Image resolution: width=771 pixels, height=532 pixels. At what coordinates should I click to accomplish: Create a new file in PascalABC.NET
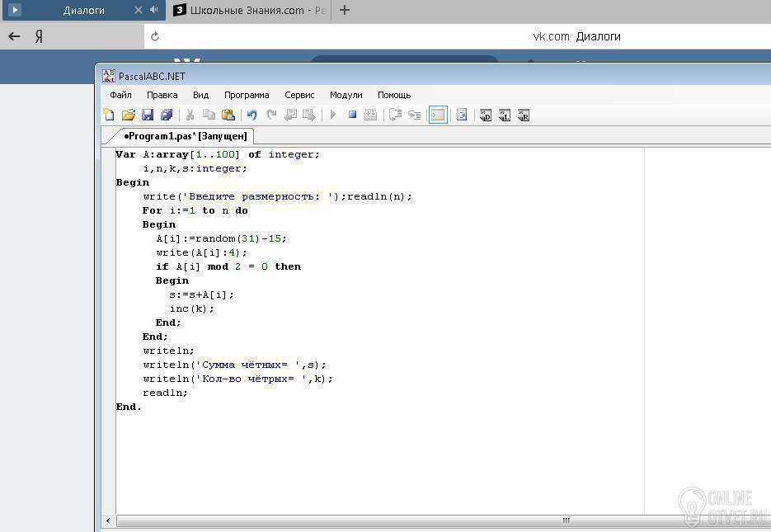(109, 115)
